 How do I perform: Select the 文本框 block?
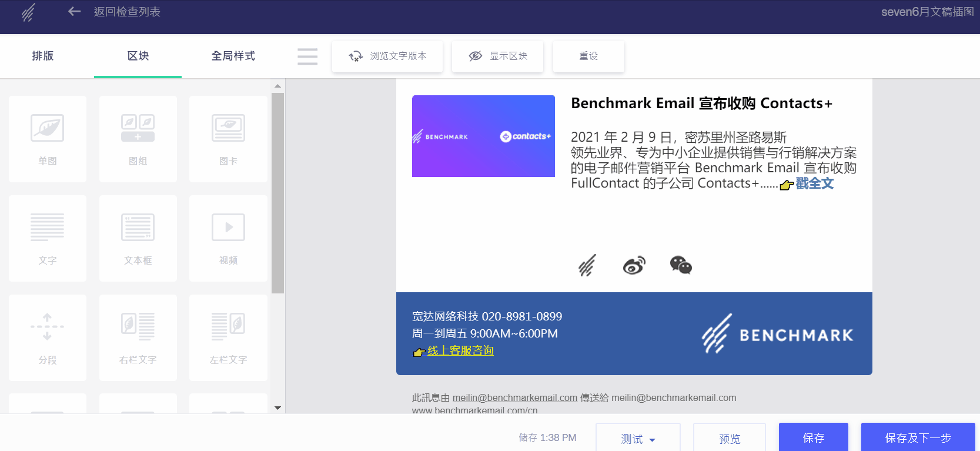tap(138, 239)
